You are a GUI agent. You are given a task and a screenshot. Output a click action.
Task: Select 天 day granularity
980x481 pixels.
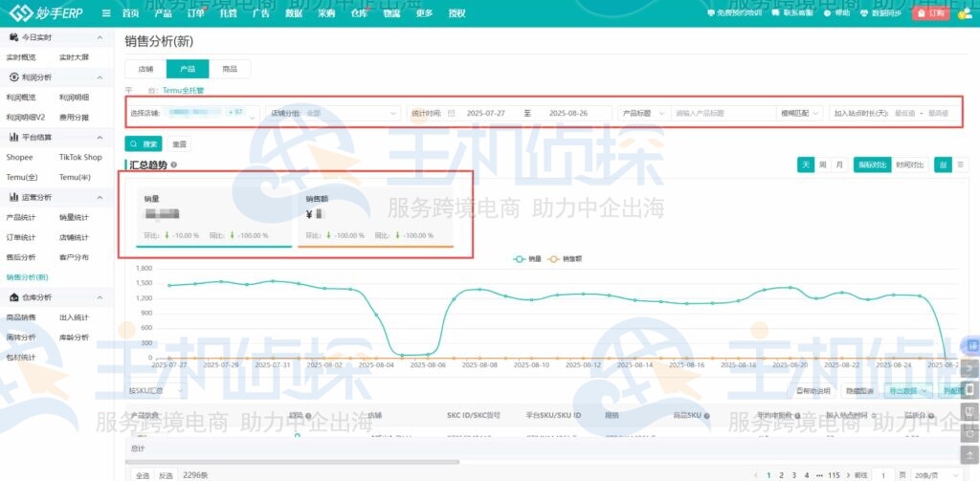point(806,164)
